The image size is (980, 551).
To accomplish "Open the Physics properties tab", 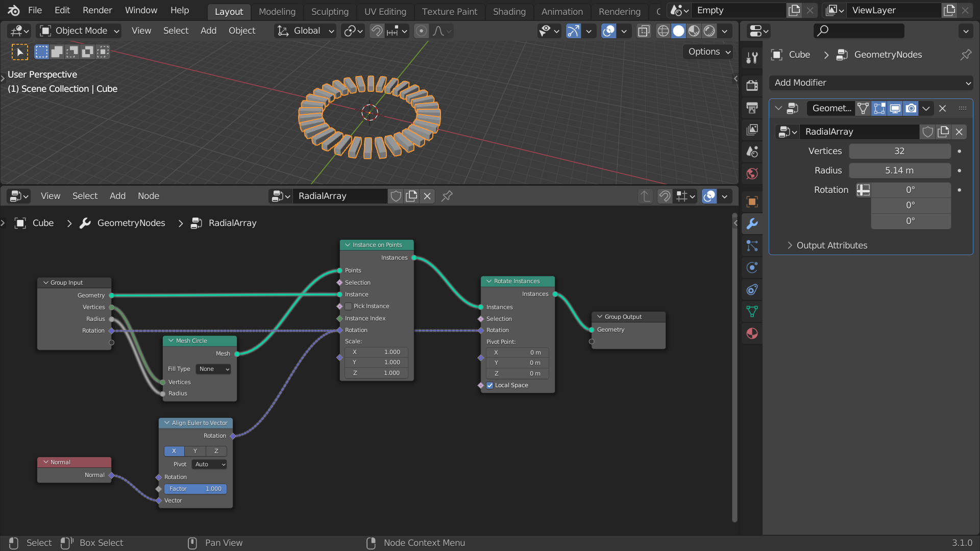I will tap(752, 267).
